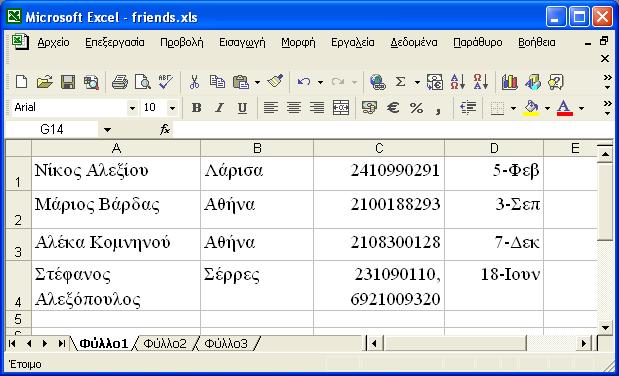Screen dimensions: 619x376
Task: Open the Προβολή menu
Action: pyautogui.click(x=182, y=42)
